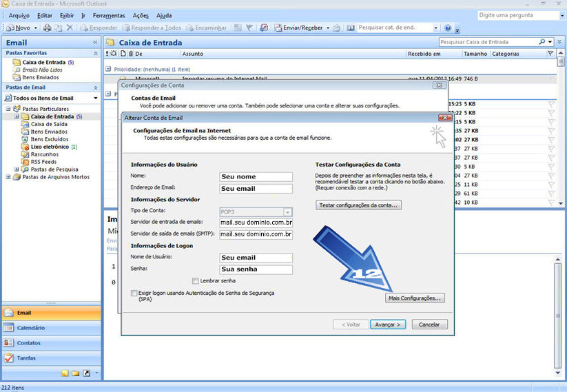Viewport: 567px width, 392px height.
Task: Click Testar configurações da conta button
Action: click(358, 205)
